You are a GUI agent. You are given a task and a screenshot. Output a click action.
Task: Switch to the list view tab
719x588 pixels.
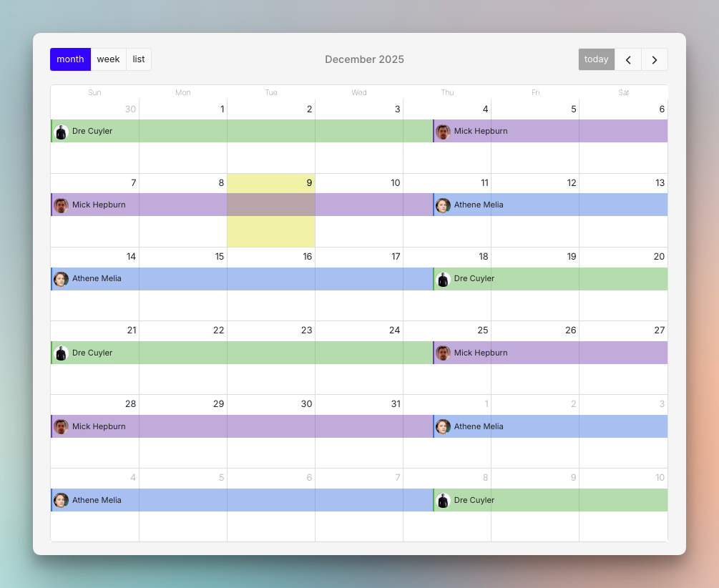(138, 59)
